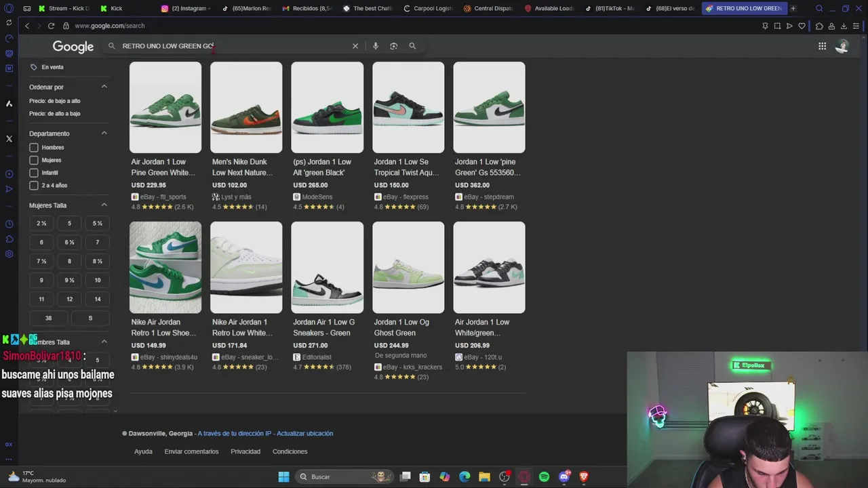Open Men's Nike Dunk Low Next Nature thumbnail
The width and height of the screenshot is (868, 488).
[246, 107]
